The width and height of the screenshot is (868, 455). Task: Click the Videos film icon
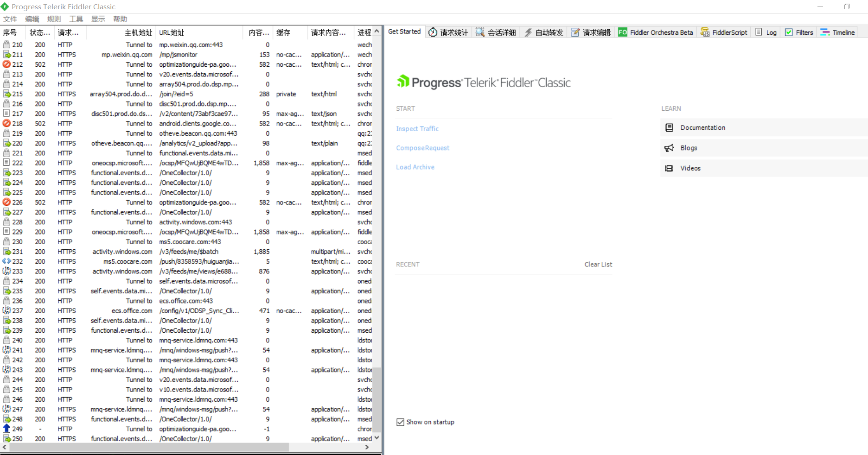click(669, 168)
